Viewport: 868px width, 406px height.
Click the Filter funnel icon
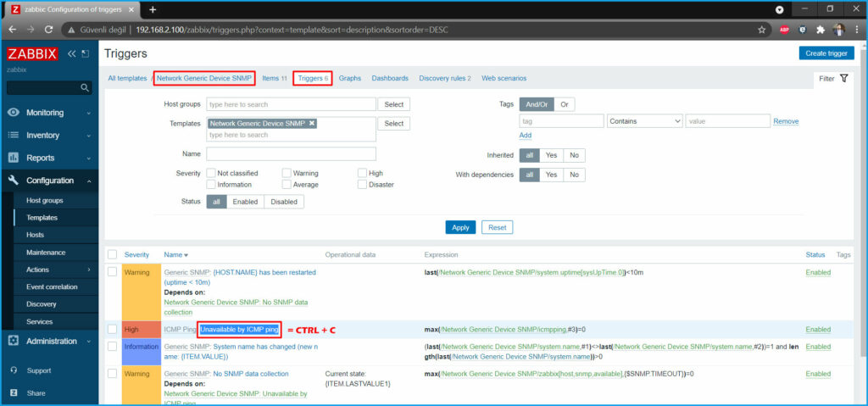coord(843,79)
